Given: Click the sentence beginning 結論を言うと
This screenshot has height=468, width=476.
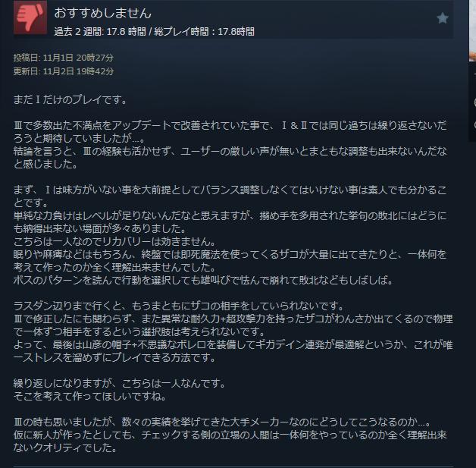Looking at the screenshot, I should tap(230, 157).
